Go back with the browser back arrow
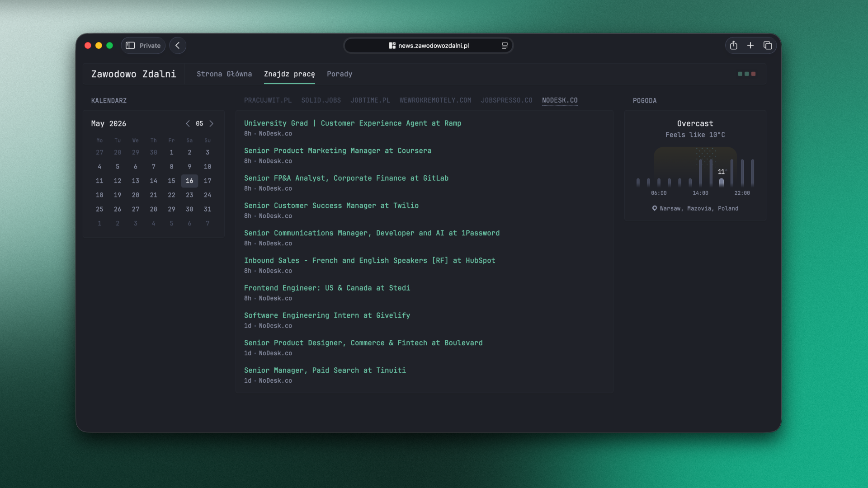 pos(178,46)
